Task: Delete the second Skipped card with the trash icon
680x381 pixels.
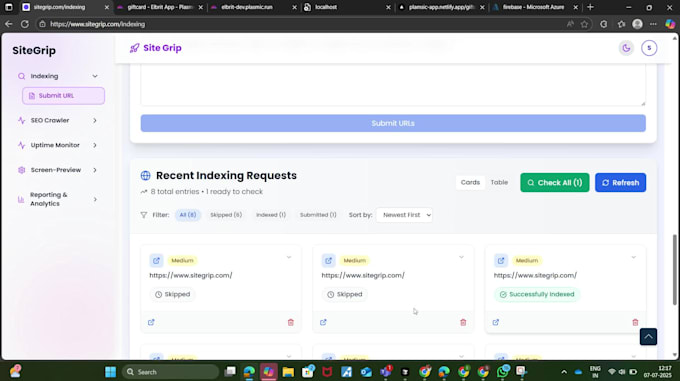Action: (x=463, y=322)
